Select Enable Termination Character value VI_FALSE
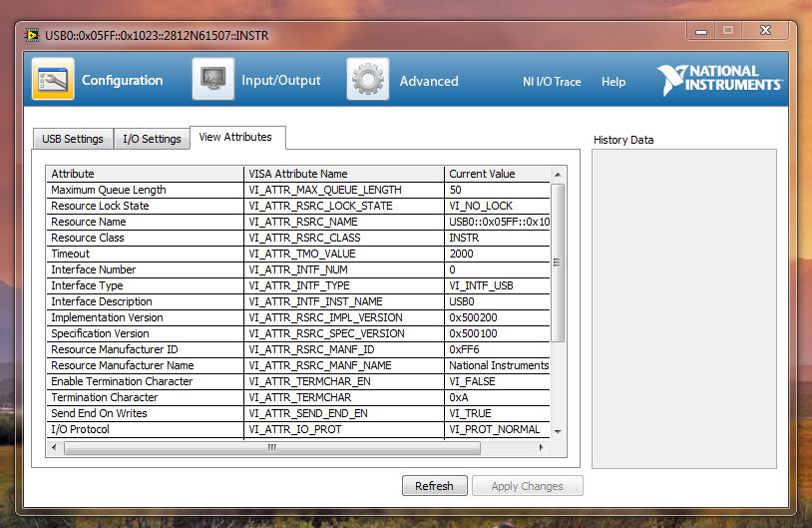Screen dimensions: 812x528 [x=497, y=381]
